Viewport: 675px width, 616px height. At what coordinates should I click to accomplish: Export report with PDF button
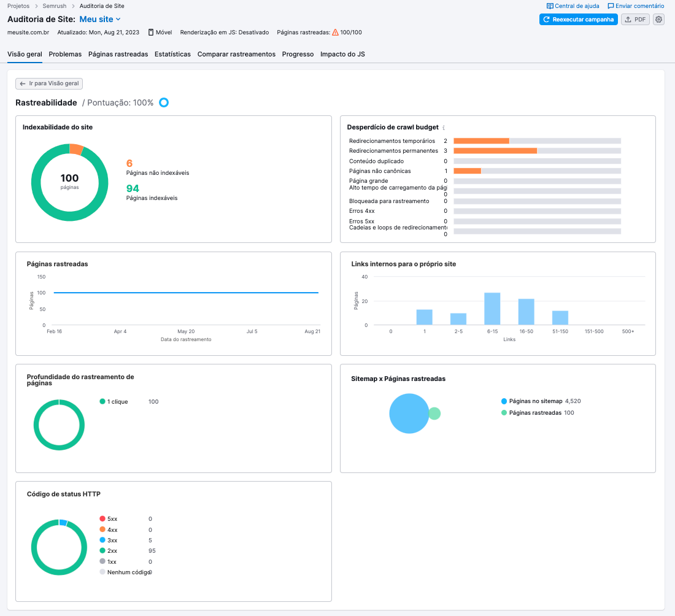pos(635,19)
